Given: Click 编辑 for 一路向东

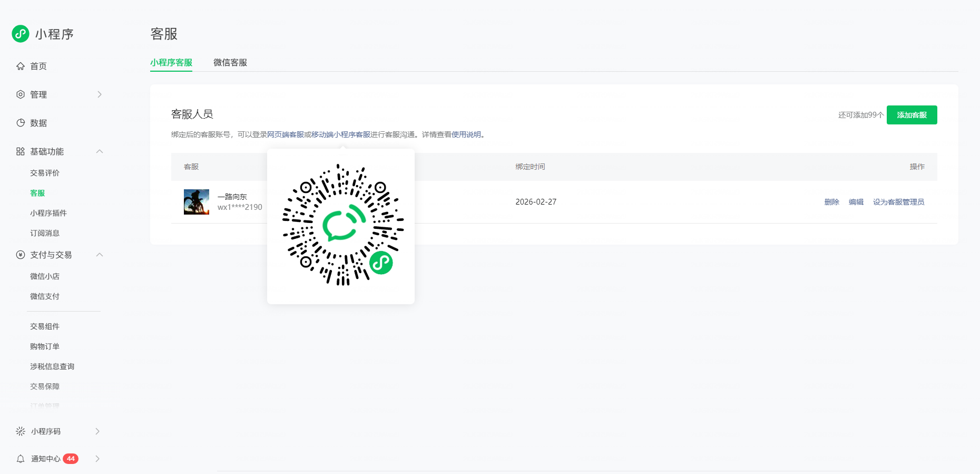Looking at the screenshot, I should point(856,202).
